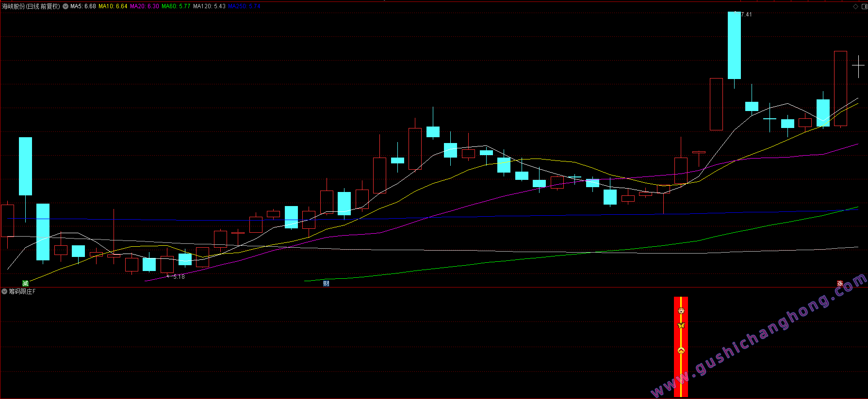
Task: Select the MA5: 6.68 label
Action: click(x=83, y=6)
